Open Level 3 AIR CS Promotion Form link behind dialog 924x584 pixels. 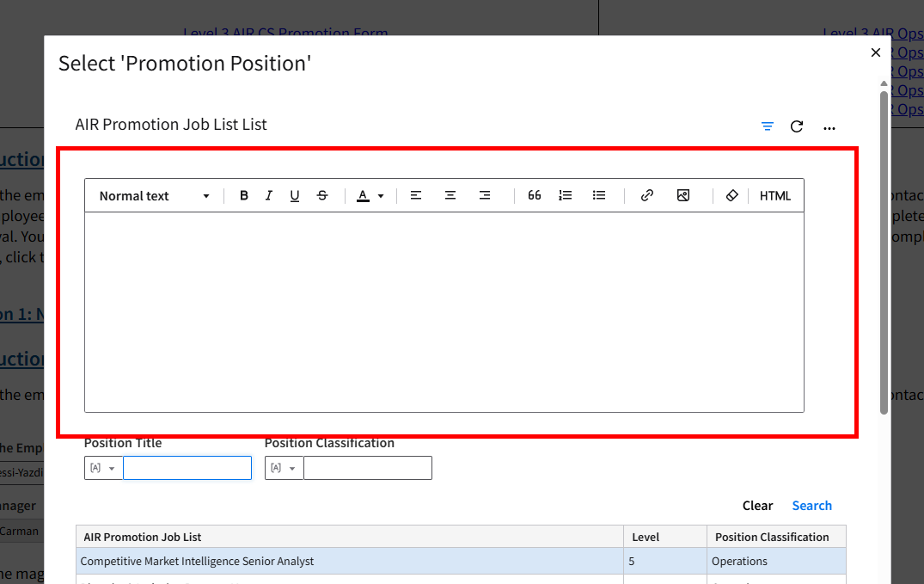285,32
